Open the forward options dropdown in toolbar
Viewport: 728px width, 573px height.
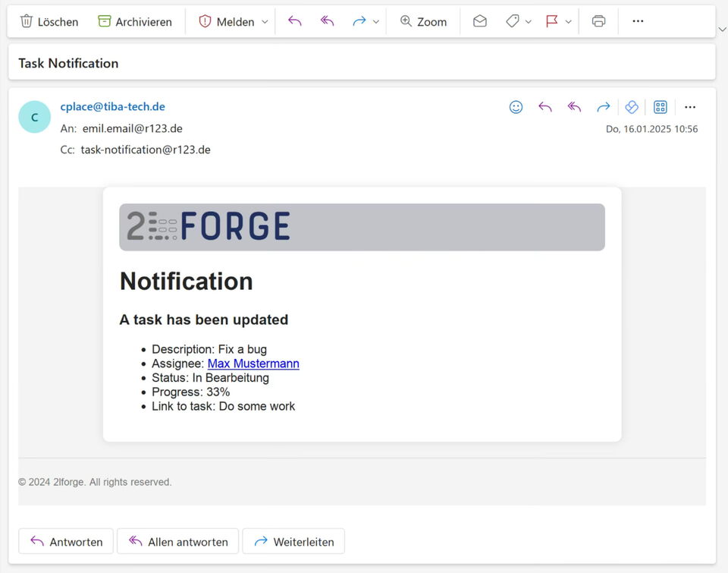pyautogui.click(x=376, y=22)
